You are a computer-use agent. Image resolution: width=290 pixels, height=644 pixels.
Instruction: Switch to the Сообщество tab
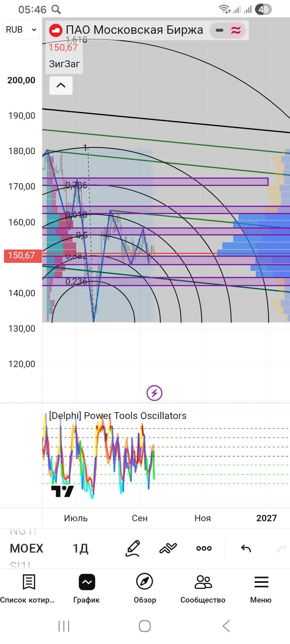point(203,589)
